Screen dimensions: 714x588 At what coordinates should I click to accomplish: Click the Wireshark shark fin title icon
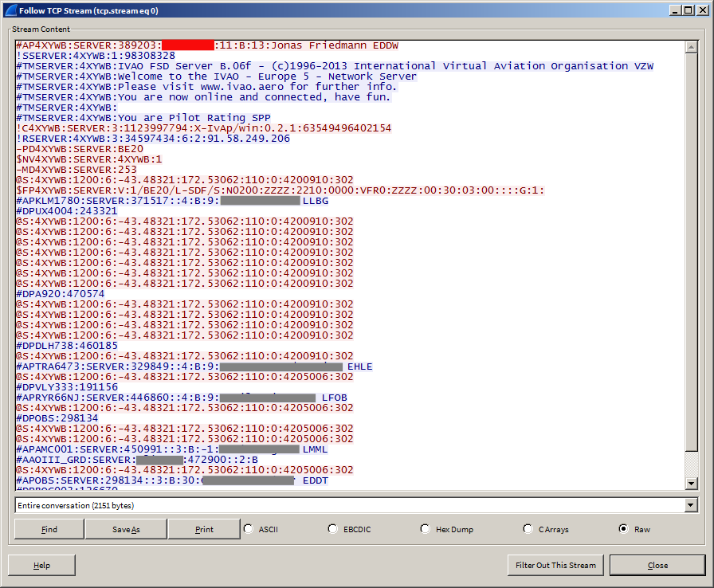[10, 10]
